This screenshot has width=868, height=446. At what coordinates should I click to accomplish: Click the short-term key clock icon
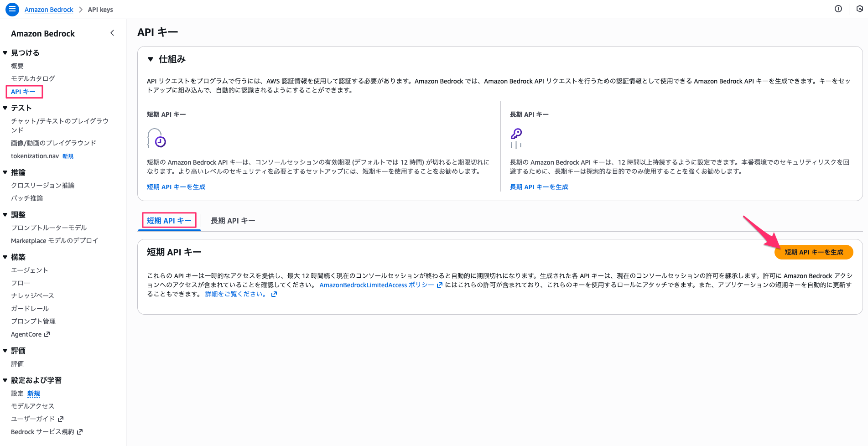pos(156,138)
